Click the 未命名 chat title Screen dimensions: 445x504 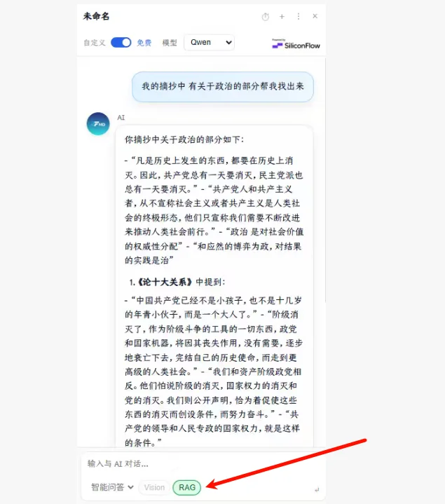pyautogui.click(x=97, y=16)
